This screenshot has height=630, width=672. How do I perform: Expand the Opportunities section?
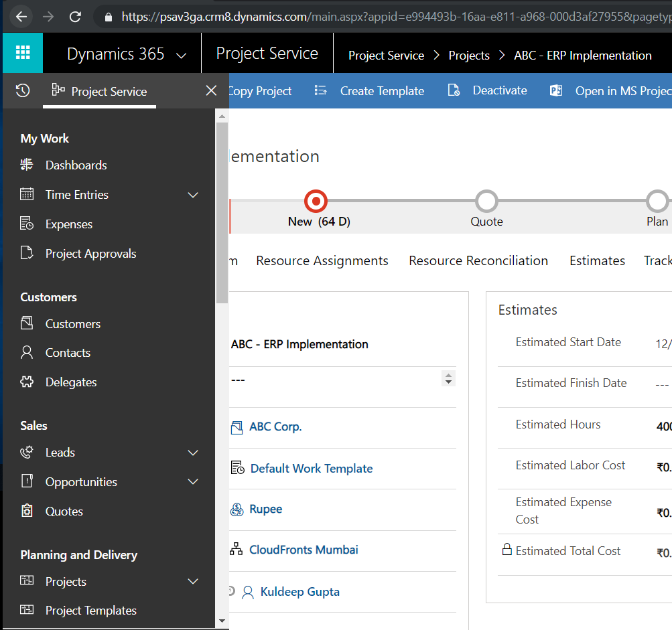193,481
